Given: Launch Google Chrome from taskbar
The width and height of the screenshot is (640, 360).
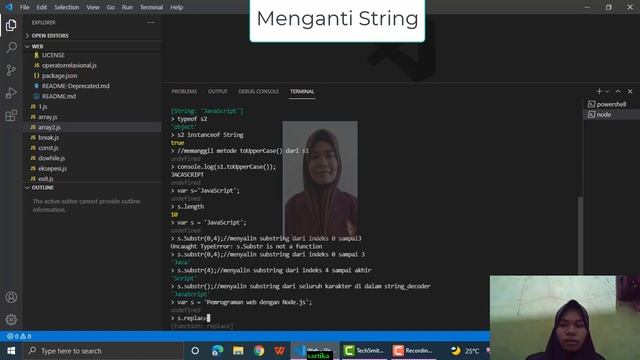Looking at the screenshot, I should point(259,351).
